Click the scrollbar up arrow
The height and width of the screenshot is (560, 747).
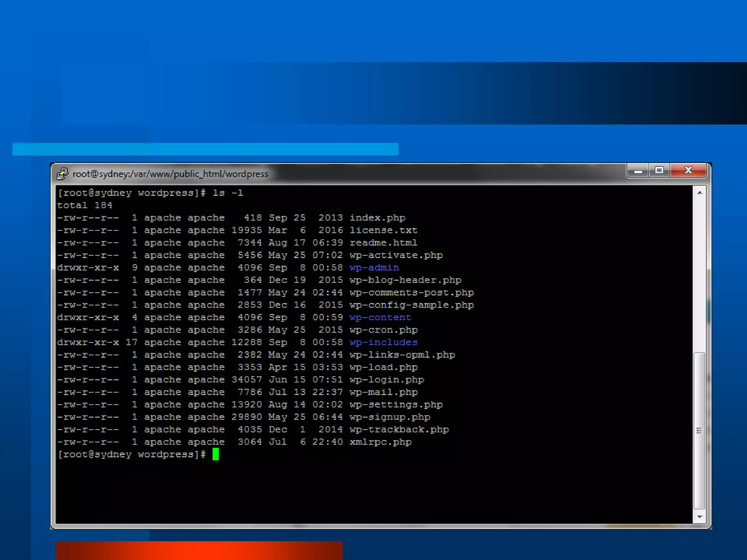tap(700, 193)
